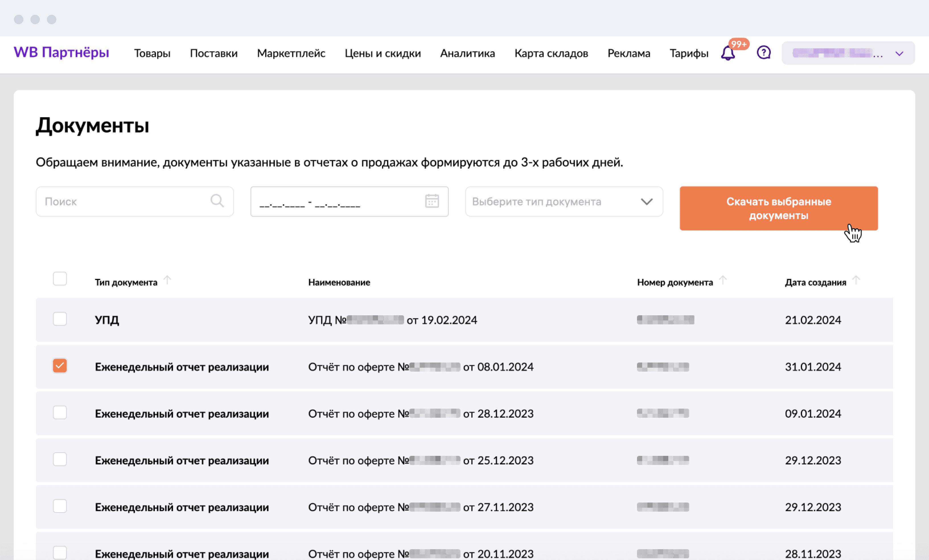
Task: Click creation date 09.01.2024
Action: pyautogui.click(x=813, y=413)
